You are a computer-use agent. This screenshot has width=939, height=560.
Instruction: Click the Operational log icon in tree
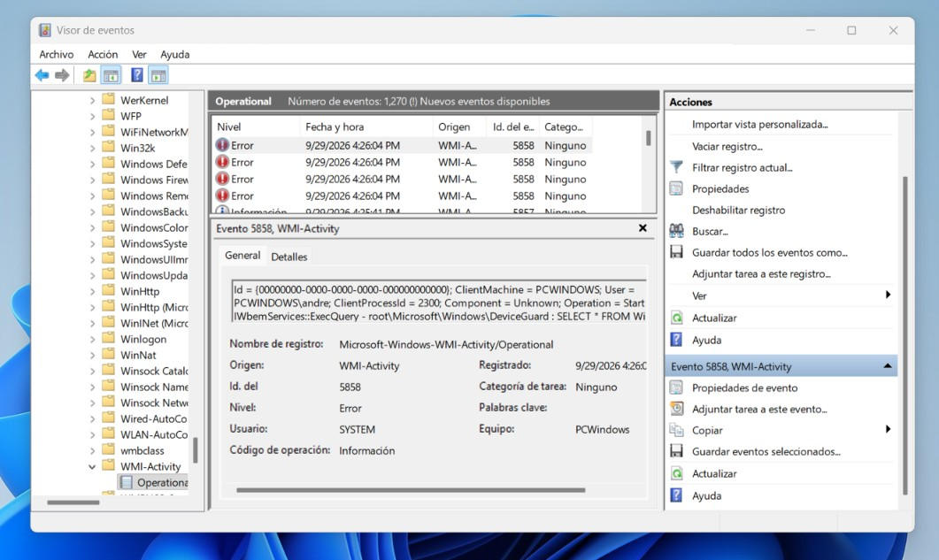click(126, 482)
